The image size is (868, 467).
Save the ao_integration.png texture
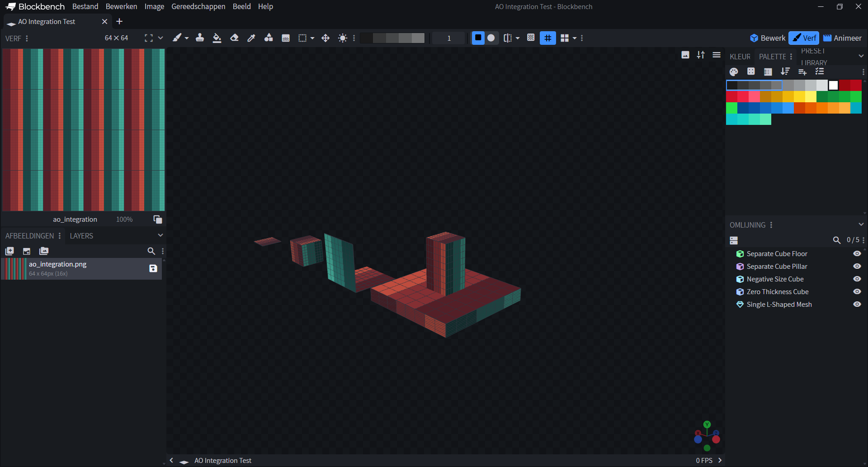click(x=153, y=268)
